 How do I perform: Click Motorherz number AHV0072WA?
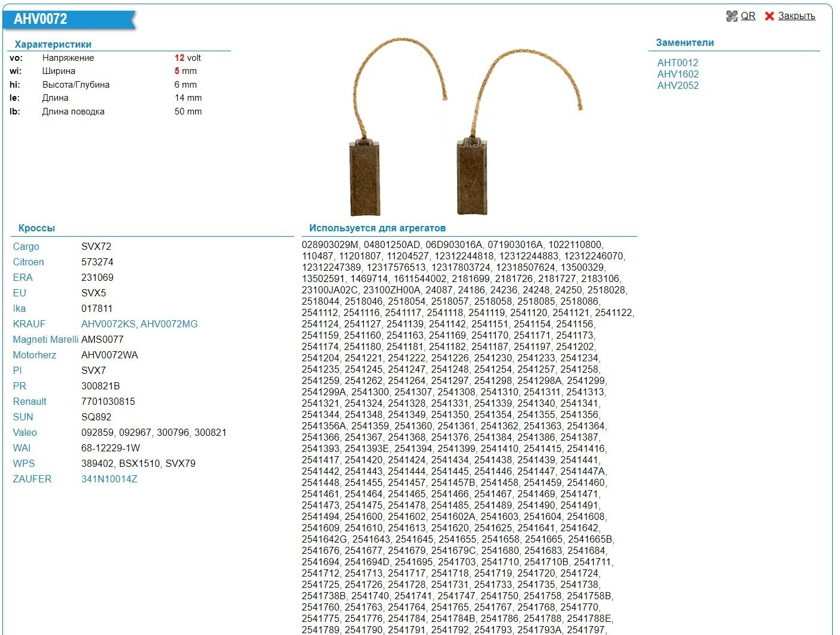click(x=110, y=355)
